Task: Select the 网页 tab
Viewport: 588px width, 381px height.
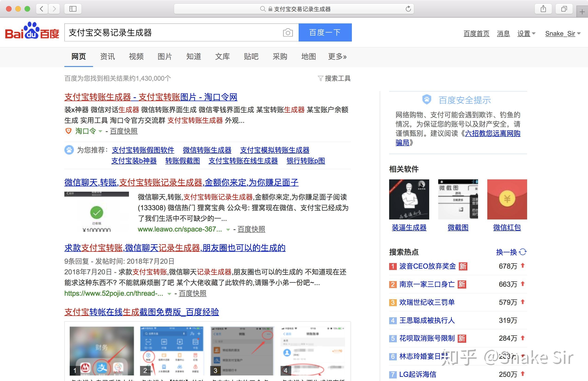Action: pyautogui.click(x=78, y=56)
